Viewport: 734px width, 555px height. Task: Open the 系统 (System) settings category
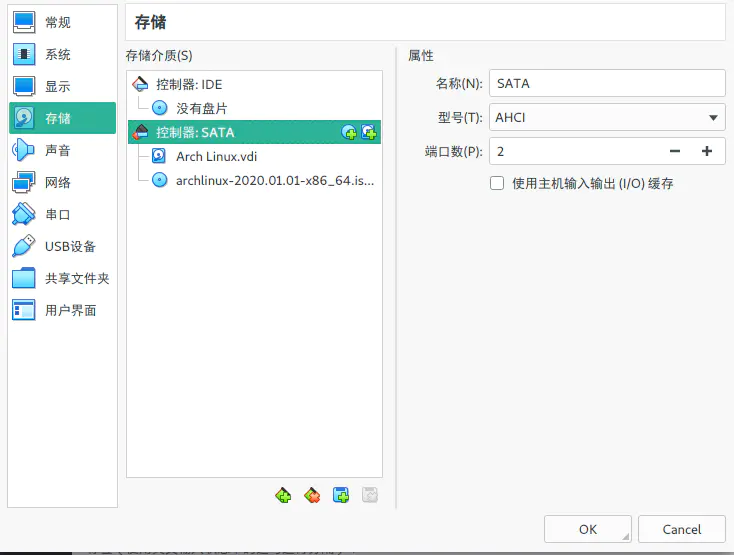click(x=62, y=54)
